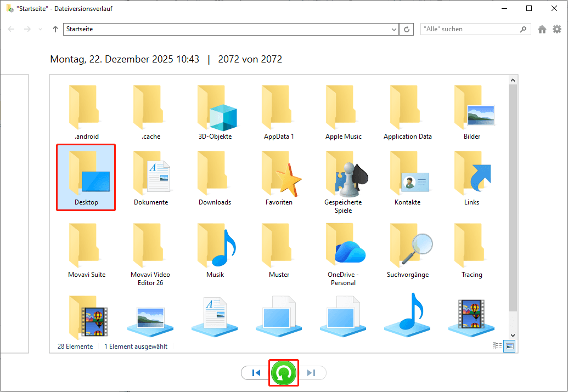Open the home screen via the house icon
Image resolution: width=568 pixels, height=392 pixels.
[542, 29]
